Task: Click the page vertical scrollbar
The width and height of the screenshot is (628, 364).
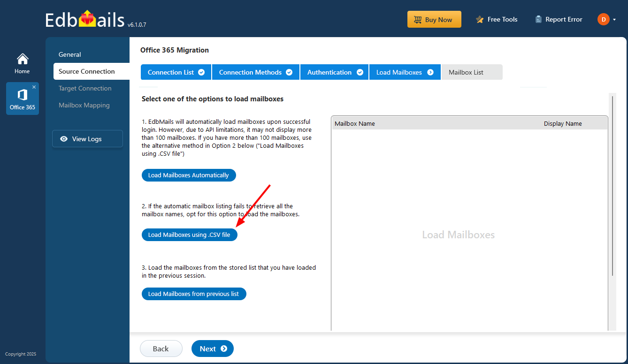Action: [612, 185]
